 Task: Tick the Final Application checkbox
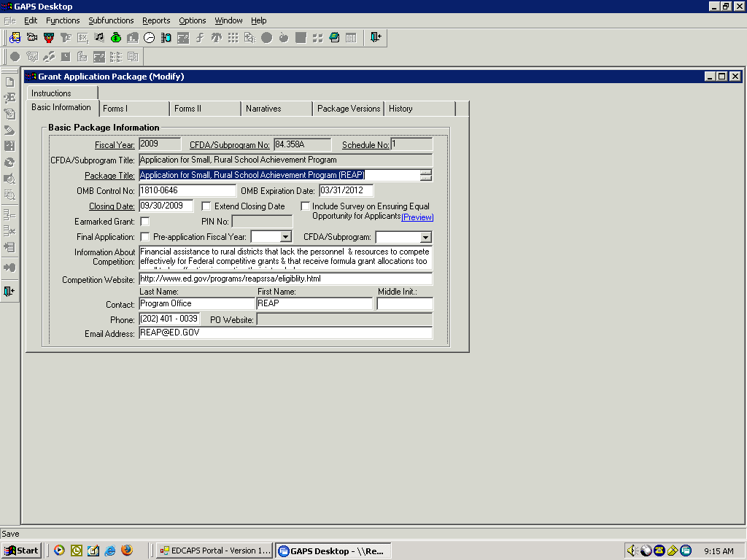click(145, 237)
